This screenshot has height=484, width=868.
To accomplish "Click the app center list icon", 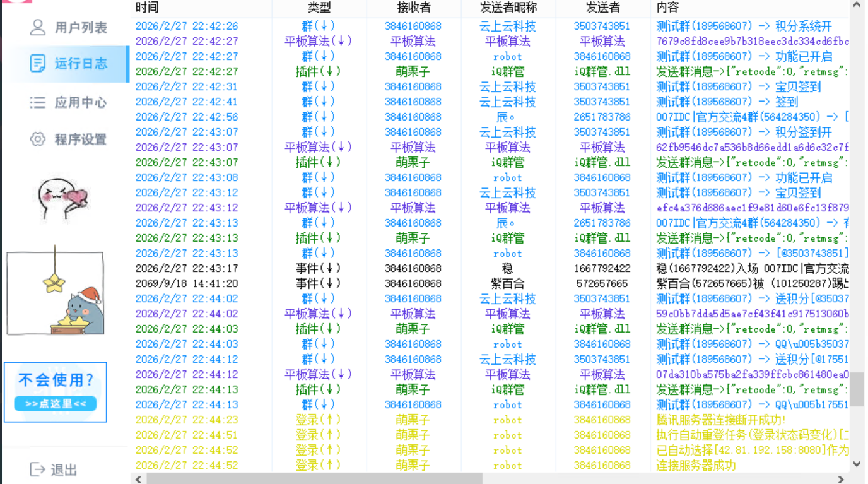I will [x=38, y=102].
